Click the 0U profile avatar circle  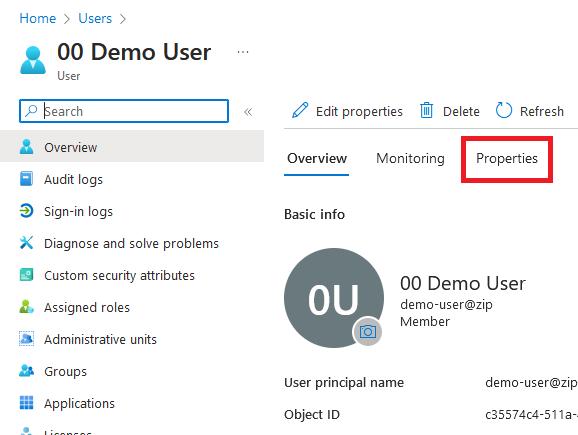(334, 298)
